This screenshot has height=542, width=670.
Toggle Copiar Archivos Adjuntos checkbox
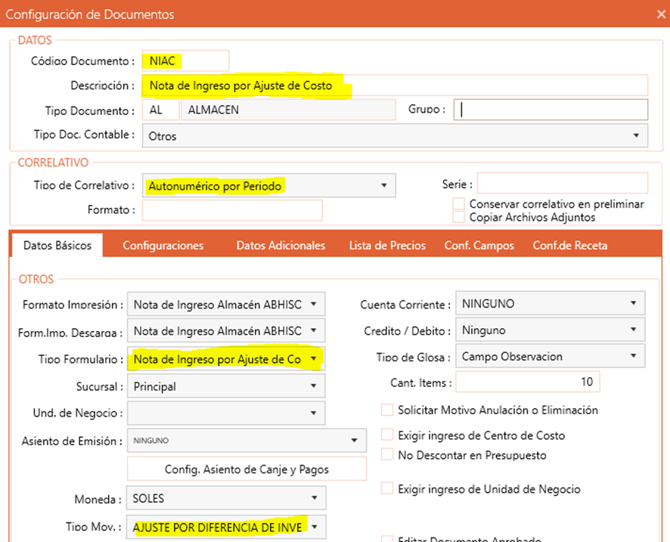[x=459, y=217]
